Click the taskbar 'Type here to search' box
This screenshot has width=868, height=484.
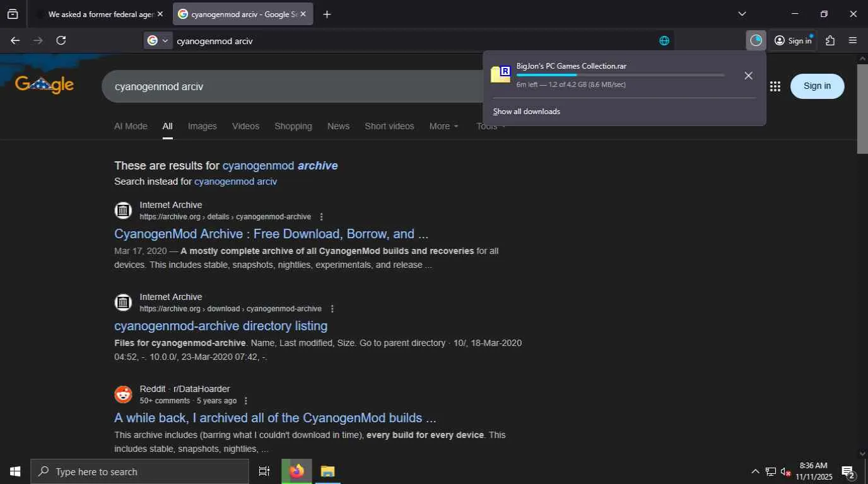(x=139, y=471)
